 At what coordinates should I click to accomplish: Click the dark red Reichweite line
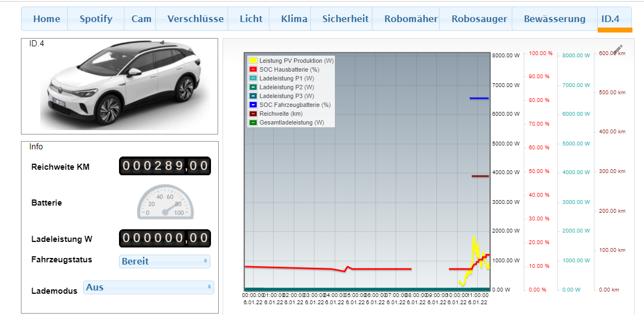[480, 176]
